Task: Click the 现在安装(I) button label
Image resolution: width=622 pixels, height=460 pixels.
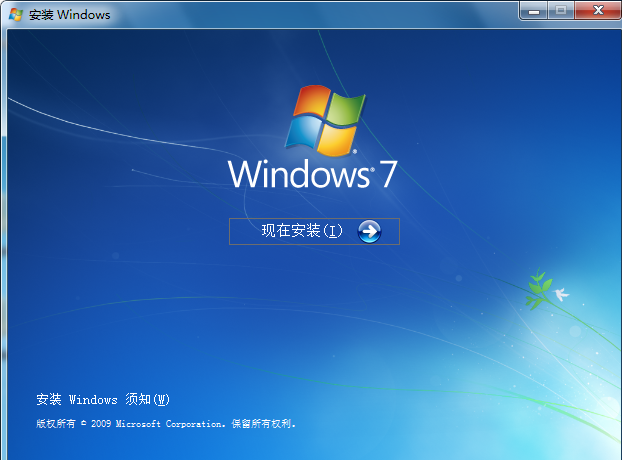Action: pyautogui.click(x=302, y=231)
